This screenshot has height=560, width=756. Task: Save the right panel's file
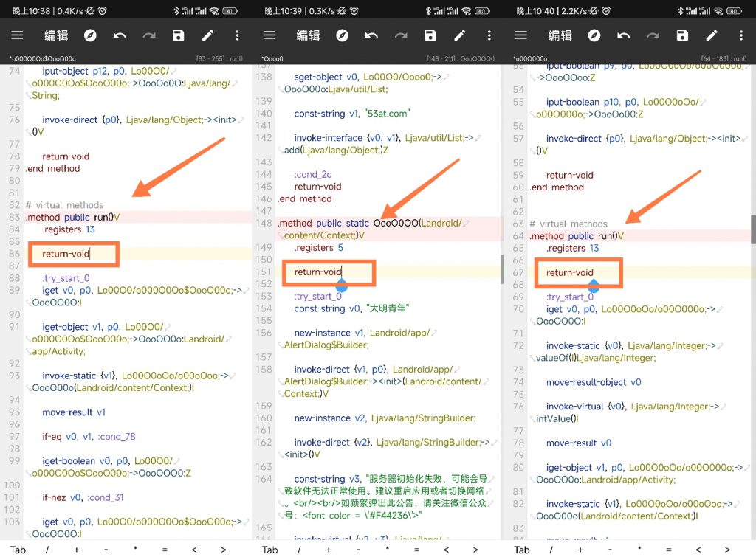coord(681,35)
